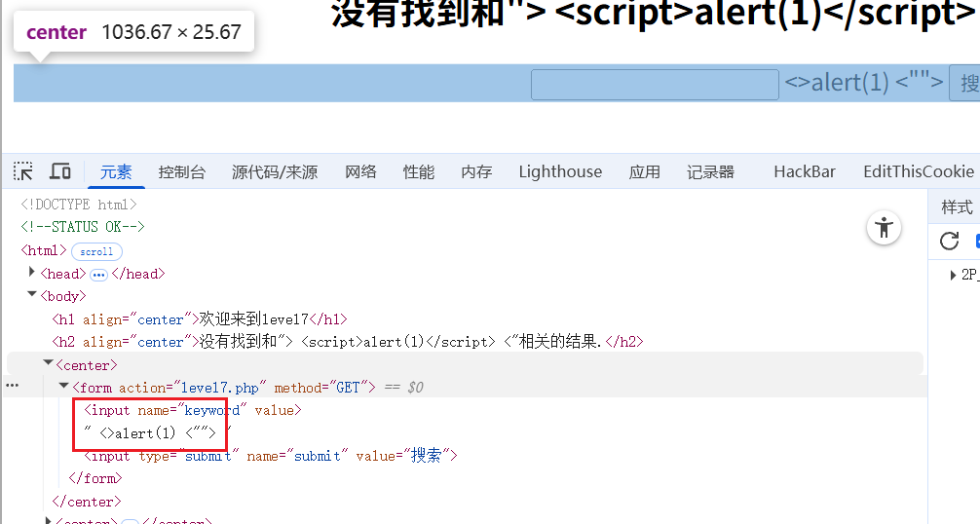The width and height of the screenshot is (980, 524).
Task: Select the DOCTYPE html line
Action: pos(79,205)
